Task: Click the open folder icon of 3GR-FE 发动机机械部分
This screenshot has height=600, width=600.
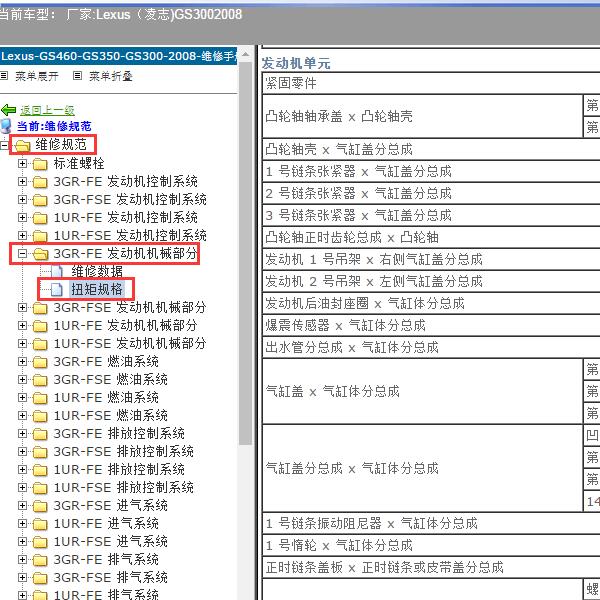Action: (41, 254)
